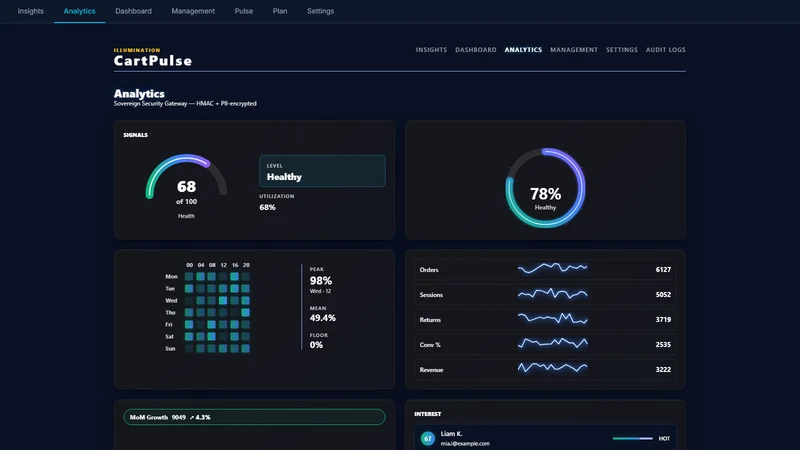Select the Orders sparkline row

point(545,269)
